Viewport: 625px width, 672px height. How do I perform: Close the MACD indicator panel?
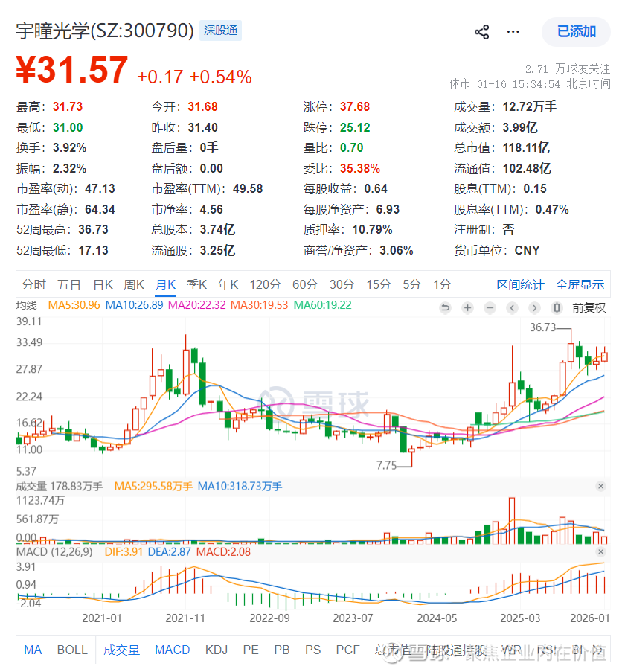tap(600, 551)
